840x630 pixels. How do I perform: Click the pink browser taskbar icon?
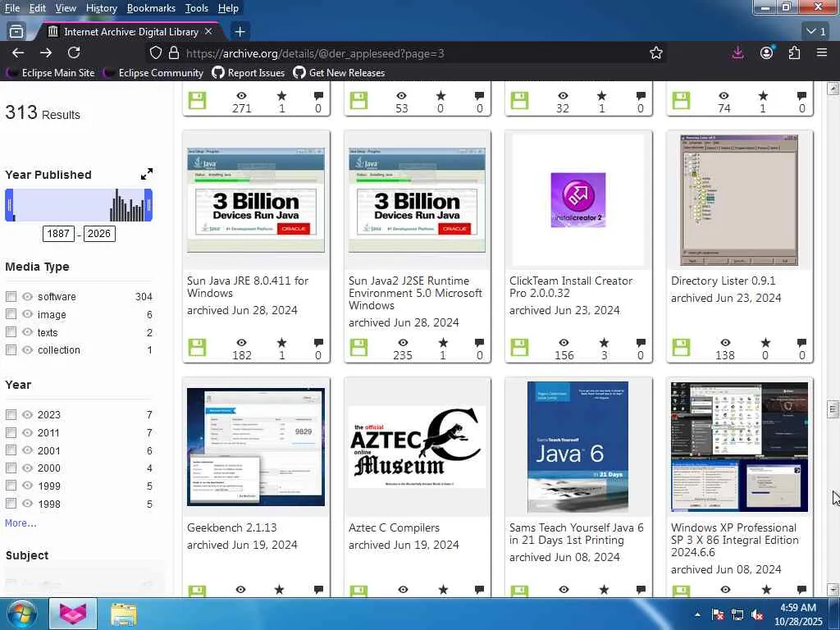pyautogui.click(x=73, y=614)
